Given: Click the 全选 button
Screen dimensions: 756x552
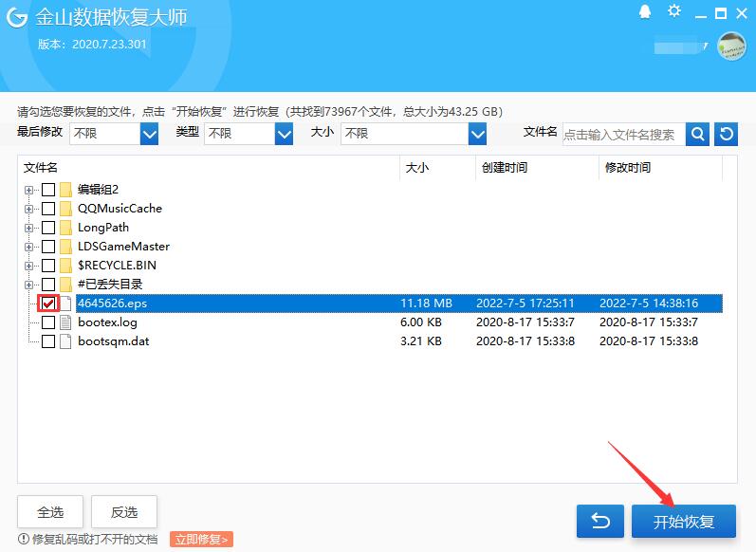Looking at the screenshot, I should (50, 511).
